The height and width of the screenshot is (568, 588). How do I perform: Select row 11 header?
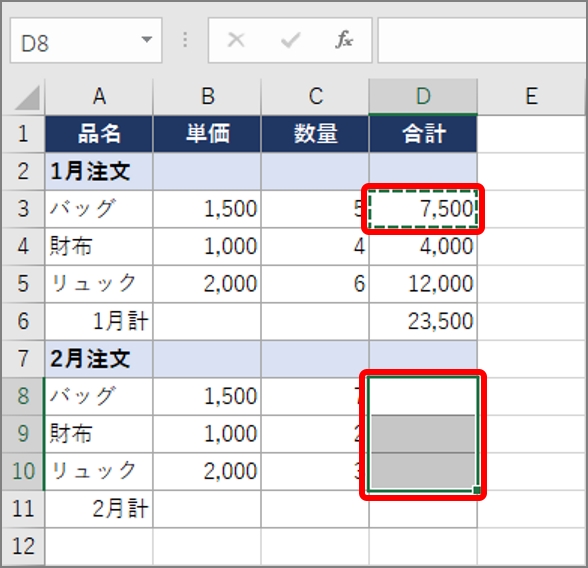coord(23,509)
